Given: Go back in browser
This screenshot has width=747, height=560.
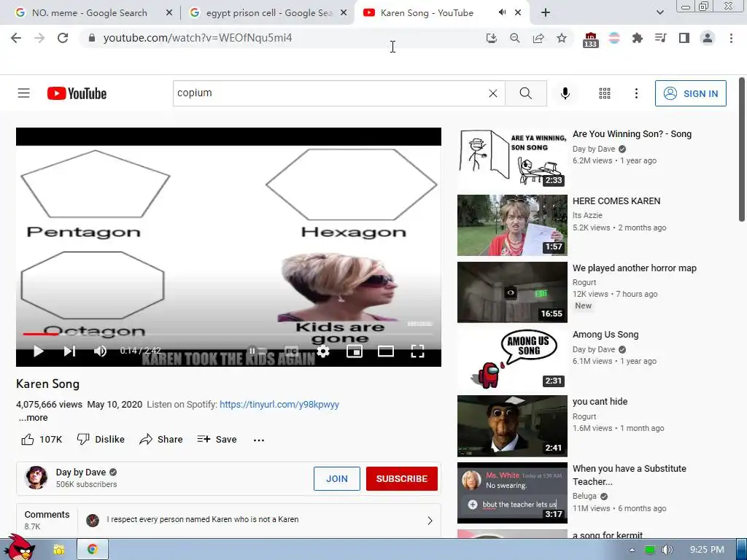Looking at the screenshot, I should pyautogui.click(x=16, y=38).
